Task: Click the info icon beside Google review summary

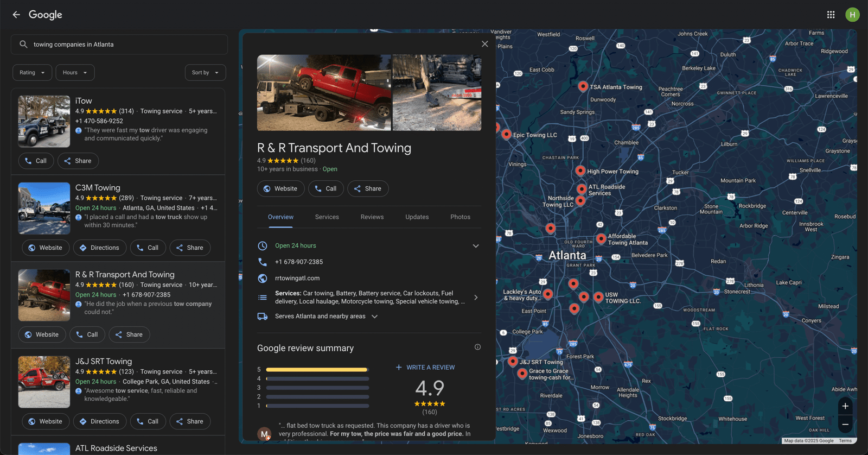Action: pyautogui.click(x=477, y=347)
